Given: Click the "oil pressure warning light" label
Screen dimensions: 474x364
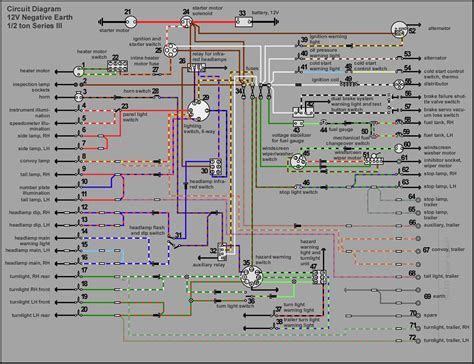Looking at the screenshot, I should pyautogui.click(x=325, y=53).
